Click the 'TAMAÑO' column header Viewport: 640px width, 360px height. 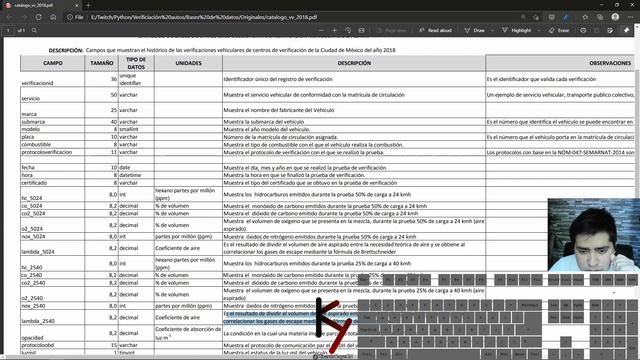click(102, 63)
